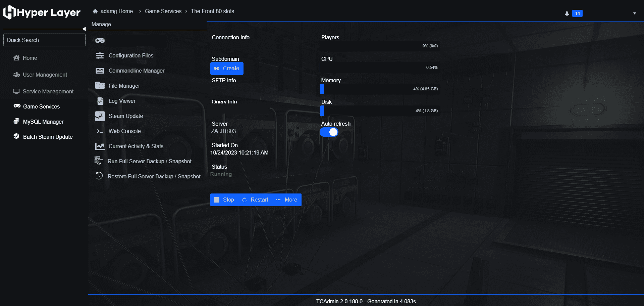Open MySQL Manager in sidebar
The image size is (644, 306).
[x=43, y=122]
